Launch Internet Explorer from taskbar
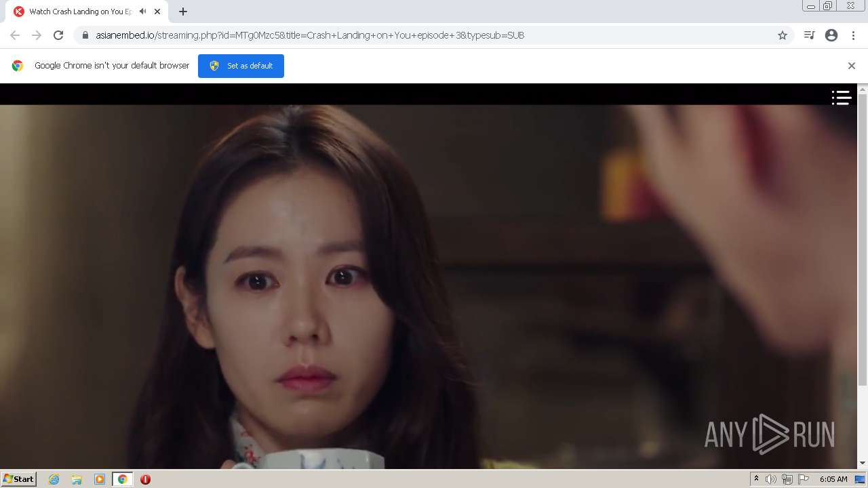The height and width of the screenshot is (488, 868). tap(54, 479)
